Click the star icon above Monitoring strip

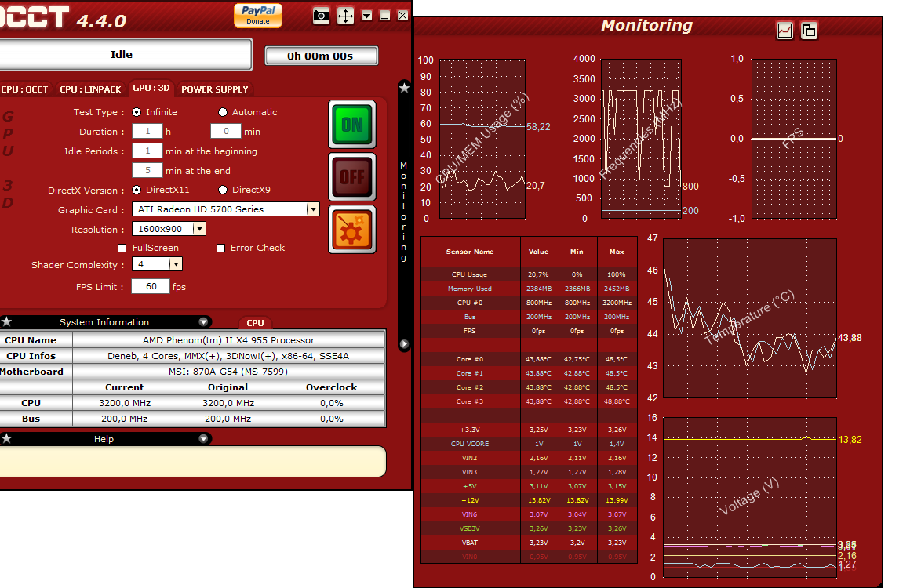(x=404, y=88)
